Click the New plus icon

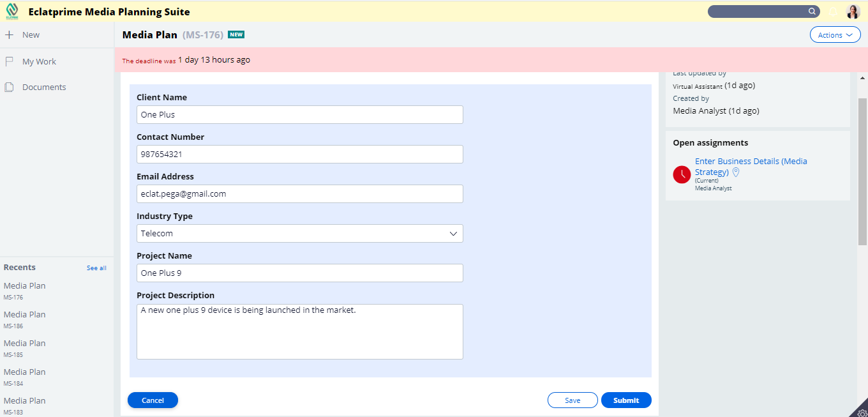[10, 35]
